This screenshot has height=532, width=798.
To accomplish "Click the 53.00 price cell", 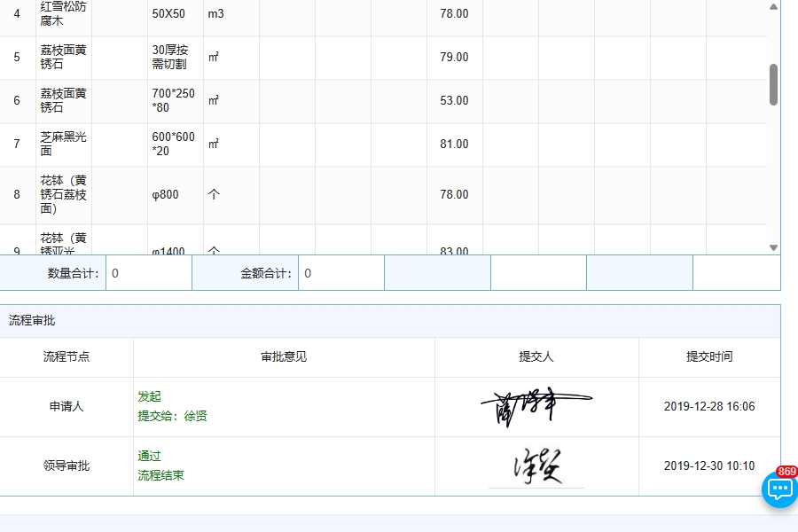I will [x=454, y=100].
